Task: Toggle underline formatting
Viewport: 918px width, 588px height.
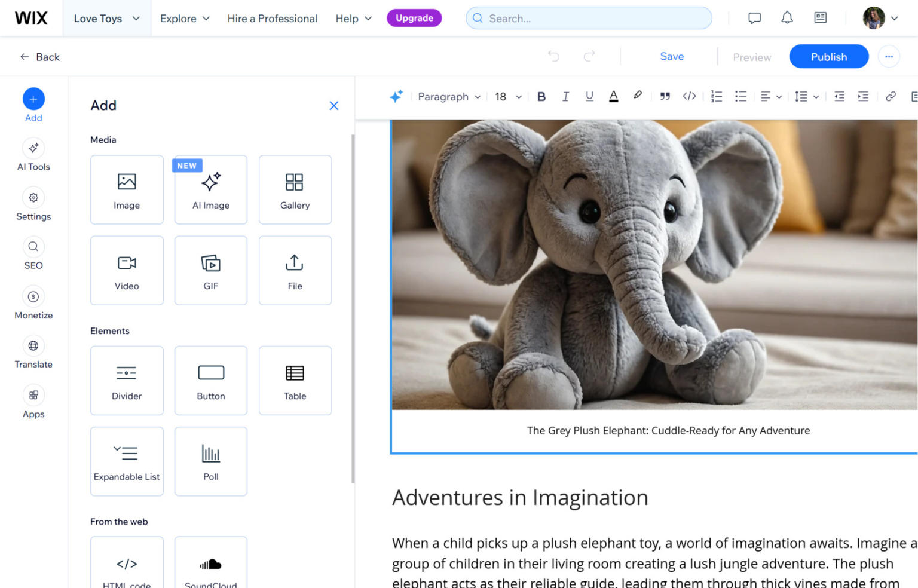Action: point(589,96)
